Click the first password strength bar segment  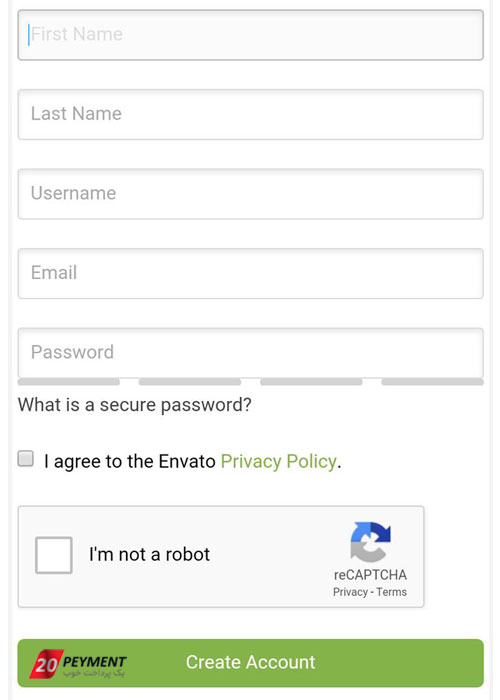[69, 382]
